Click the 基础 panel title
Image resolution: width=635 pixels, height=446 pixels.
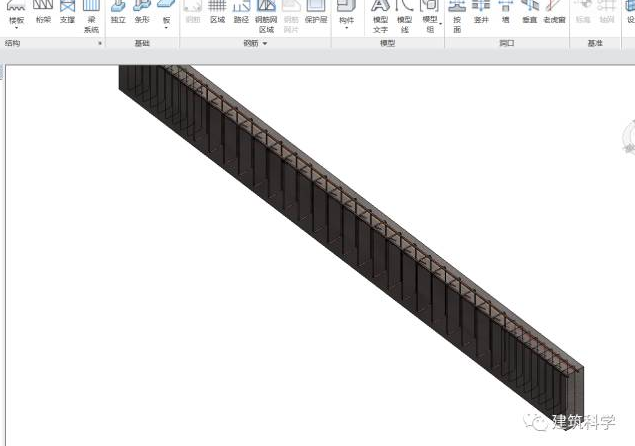coord(142,43)
